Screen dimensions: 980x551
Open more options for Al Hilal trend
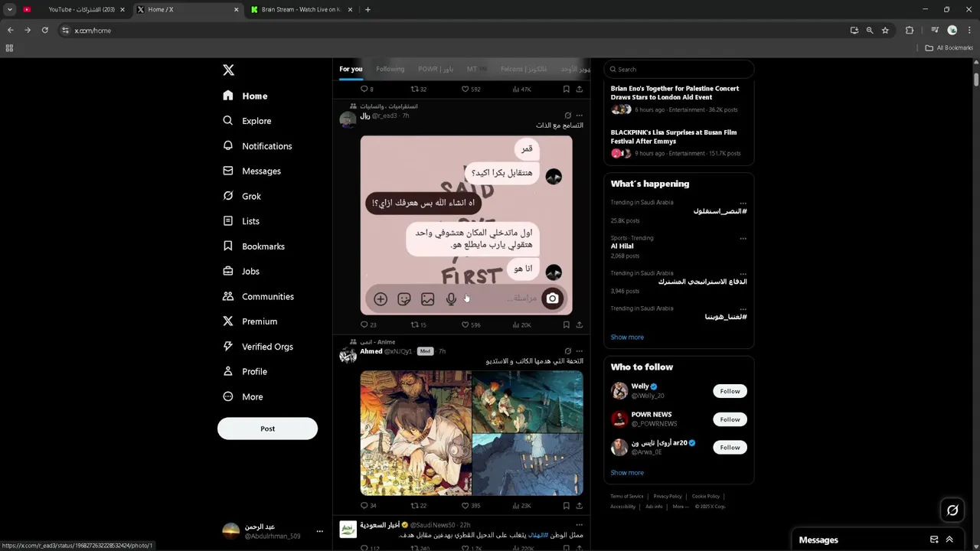point(743,238)
